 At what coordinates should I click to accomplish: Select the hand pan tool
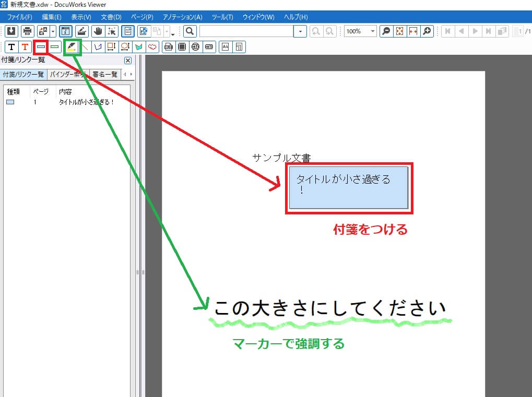(98, 31)
